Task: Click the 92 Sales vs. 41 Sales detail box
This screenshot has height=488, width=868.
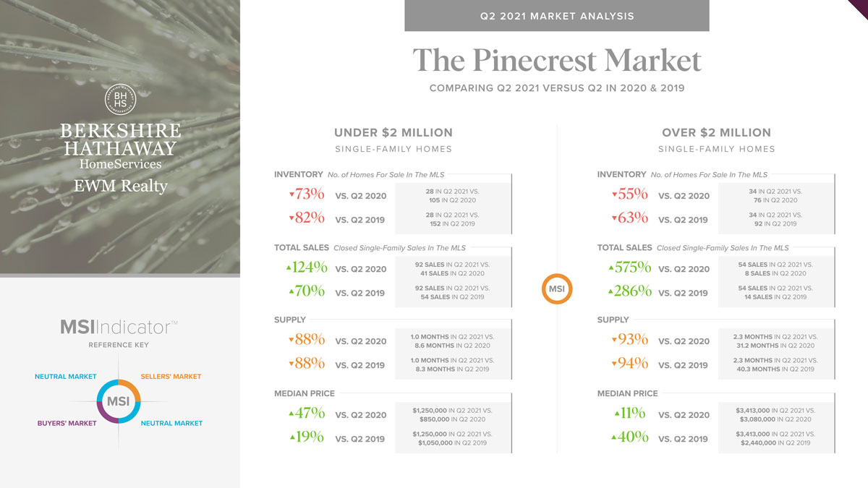Action: pos(454,269)
